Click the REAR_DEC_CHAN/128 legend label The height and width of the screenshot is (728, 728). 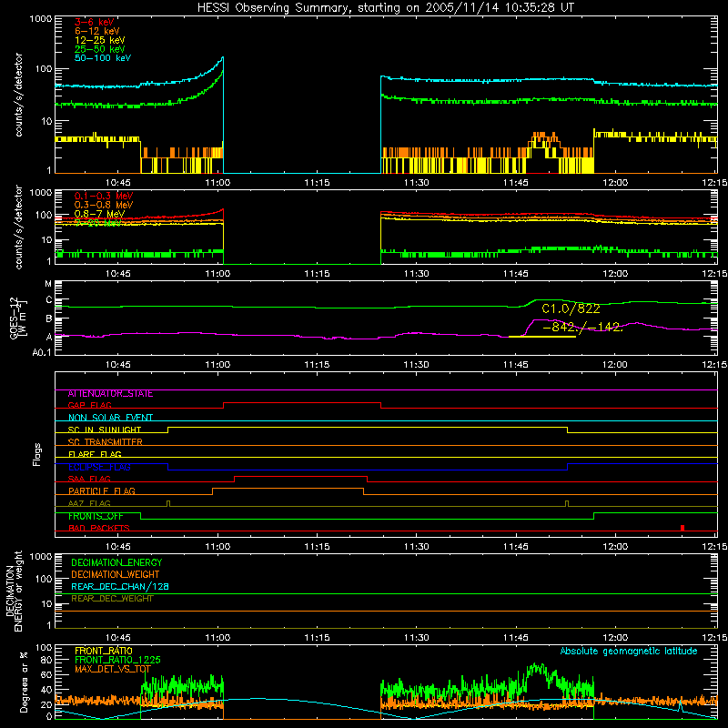pyautogui.click(x=120, y=586)
